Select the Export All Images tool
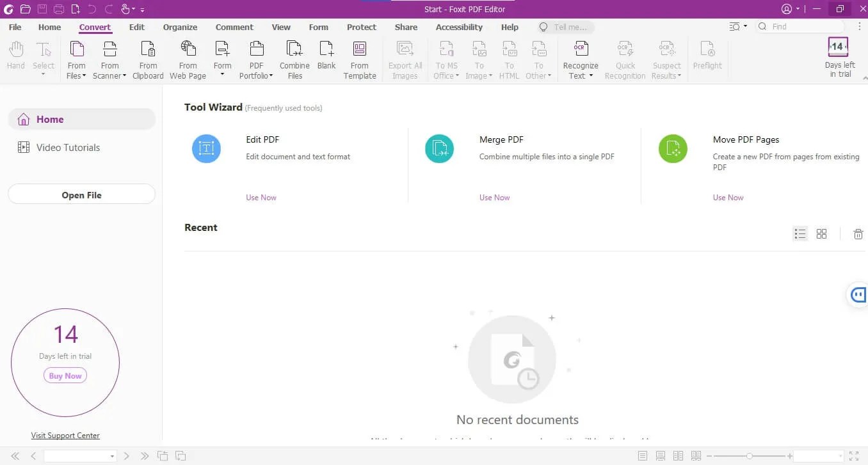Image resolution: width=868 pixels, height=465 pixels. (405, 58)
